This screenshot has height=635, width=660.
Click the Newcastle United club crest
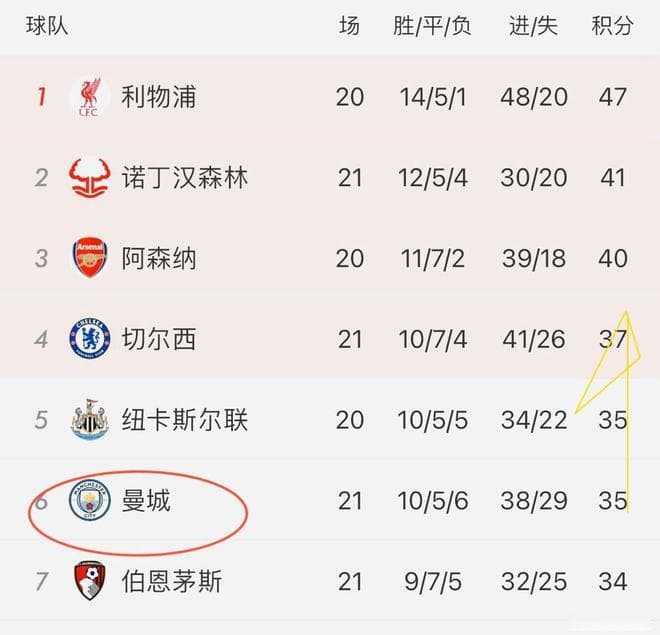(x=90, y=420)
